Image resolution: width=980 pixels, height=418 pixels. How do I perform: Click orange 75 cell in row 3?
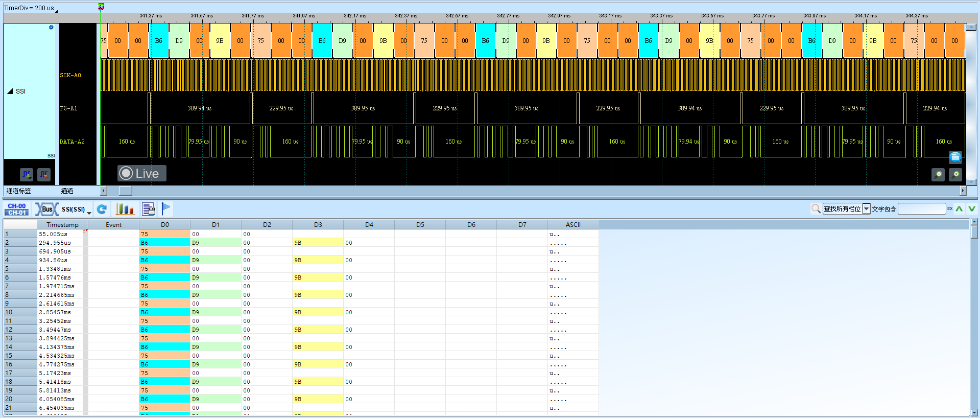click(x=164, y=251)
